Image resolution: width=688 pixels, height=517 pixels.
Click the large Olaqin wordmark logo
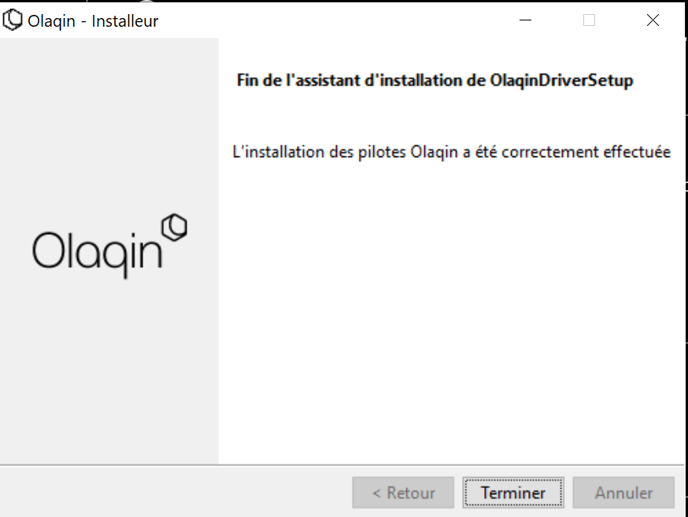(x=110, y=247)
